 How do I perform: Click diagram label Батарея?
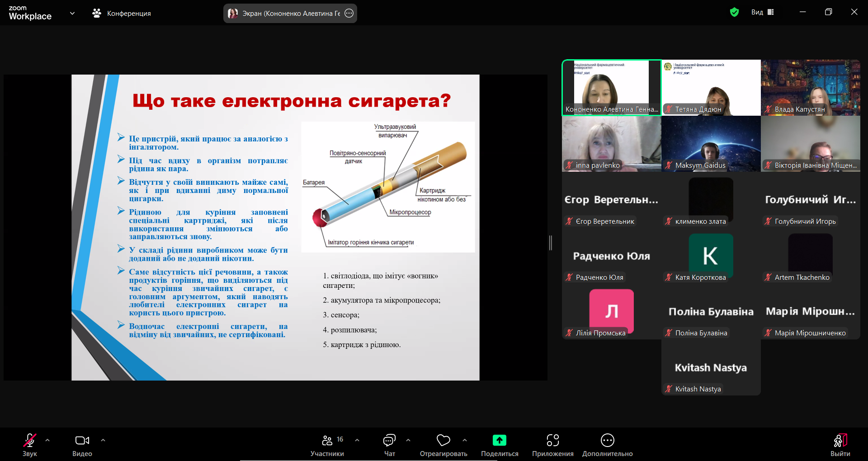pyautogui.click(x=314, y=182)
